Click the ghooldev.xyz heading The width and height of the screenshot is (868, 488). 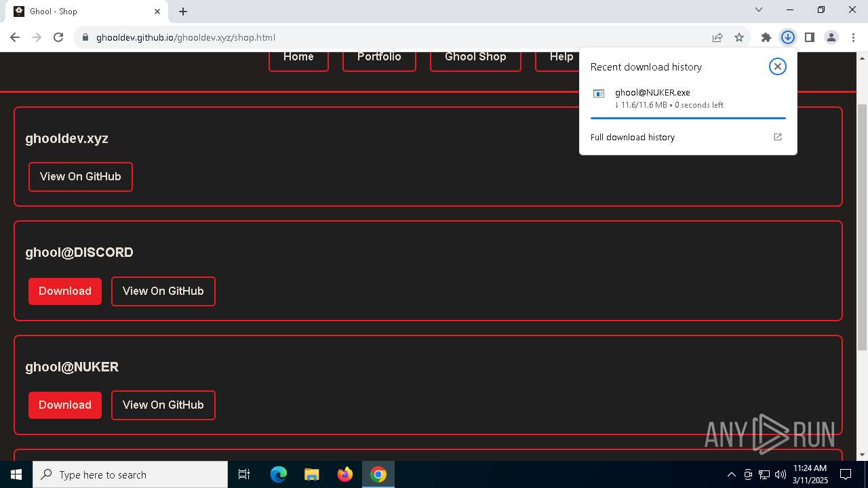click(66, 138)
